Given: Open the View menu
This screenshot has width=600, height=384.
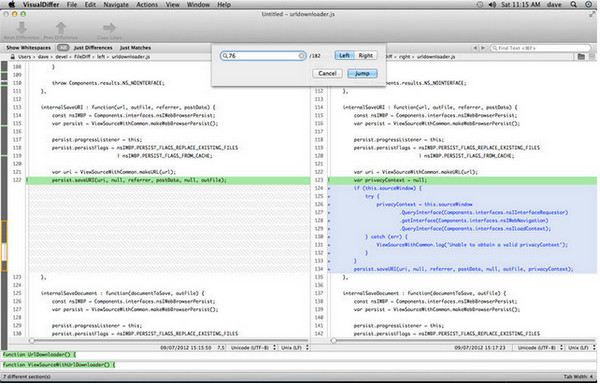Looking at the screenshot, I should coord(173,5).
